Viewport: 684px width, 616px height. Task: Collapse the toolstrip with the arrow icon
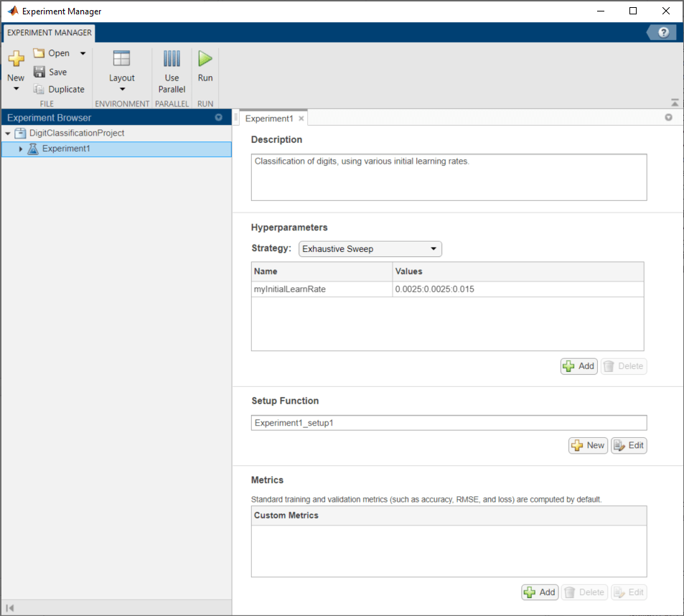click(675, 103)
